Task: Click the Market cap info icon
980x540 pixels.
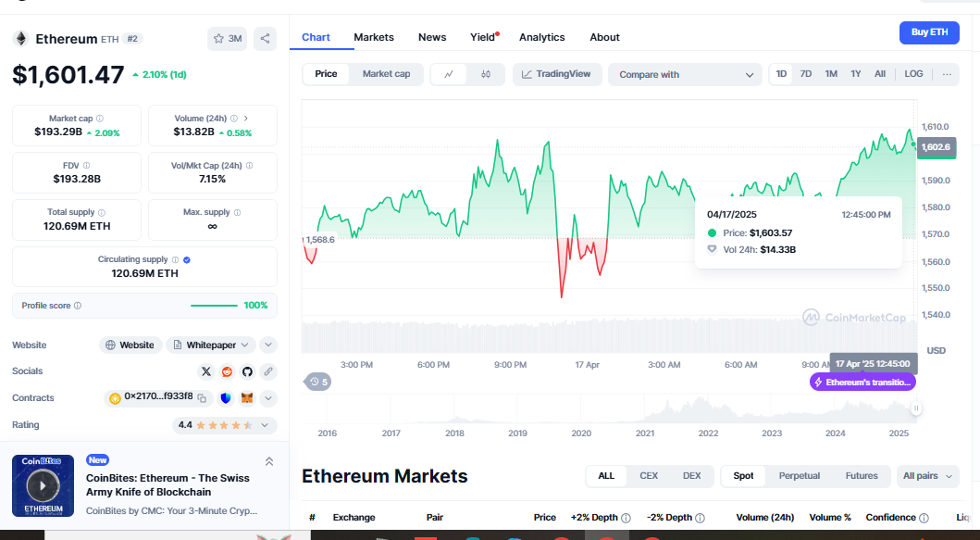Action: tap(100, 119)
